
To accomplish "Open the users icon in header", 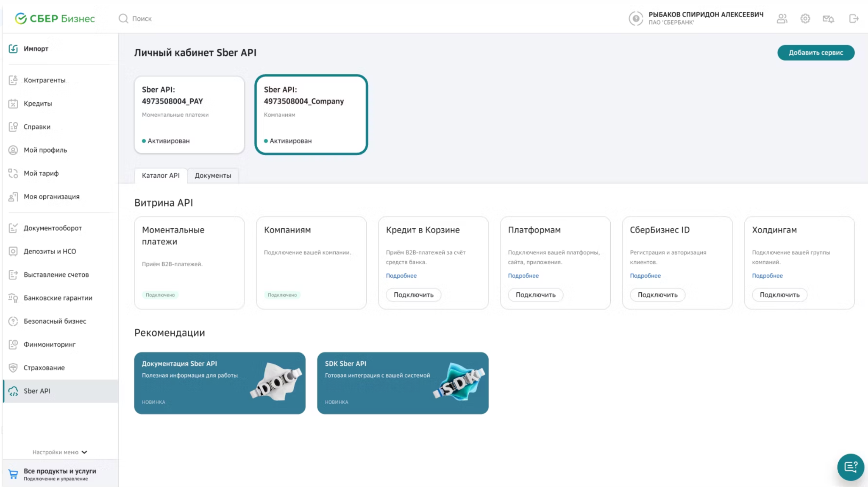I will [x=782, y=18].
